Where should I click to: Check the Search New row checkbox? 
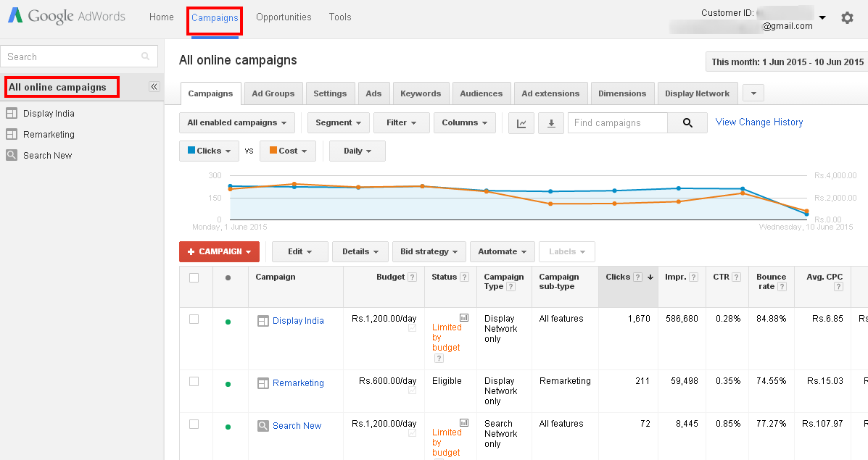[194, 424]
